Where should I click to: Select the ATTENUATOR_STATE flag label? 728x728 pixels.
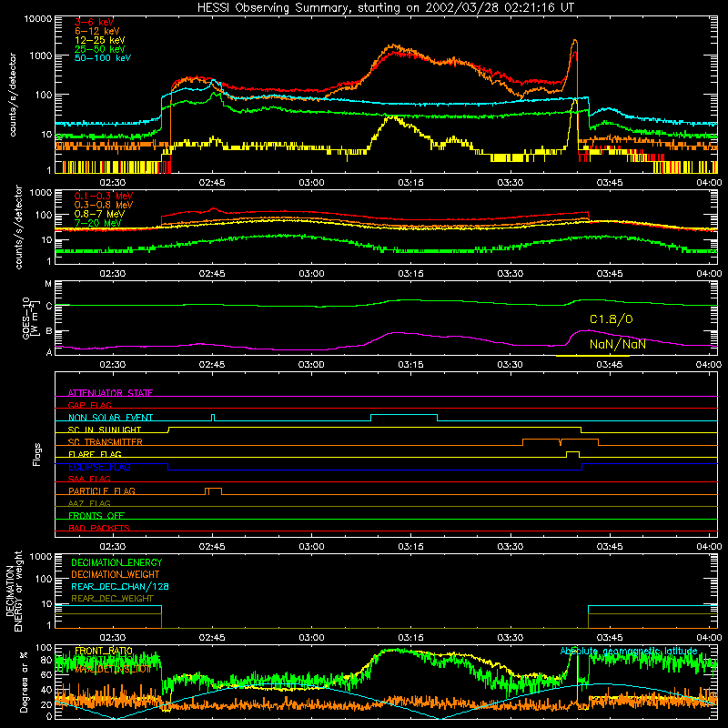[x=110, y=393]
